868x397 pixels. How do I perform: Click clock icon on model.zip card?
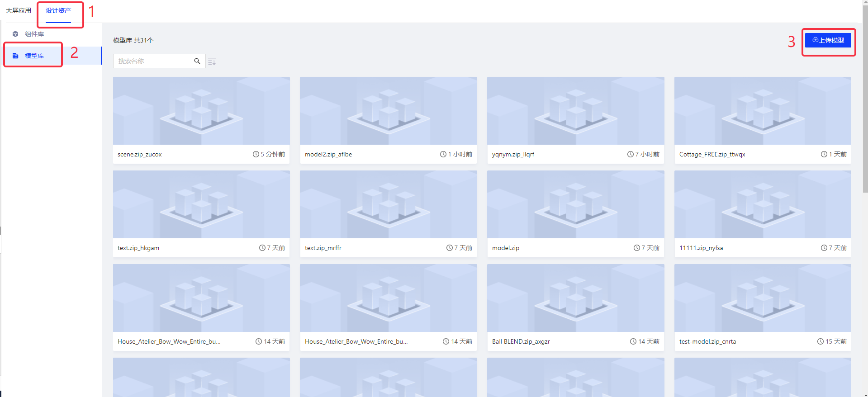click(636, 248)
